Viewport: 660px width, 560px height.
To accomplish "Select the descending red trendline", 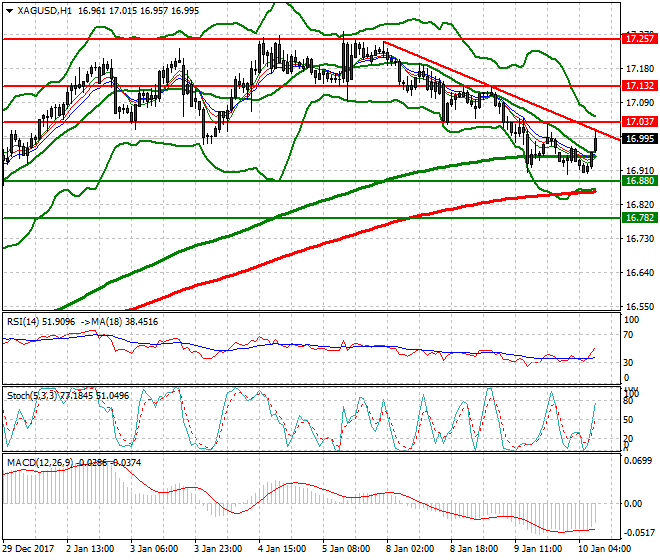I will [501, 91].
